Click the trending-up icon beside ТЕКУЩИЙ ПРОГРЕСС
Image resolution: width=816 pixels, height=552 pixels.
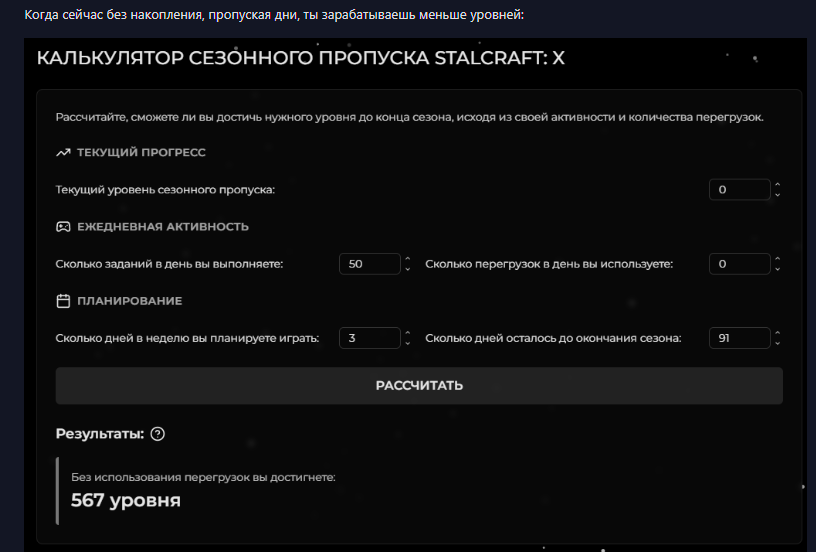point(63,152)
